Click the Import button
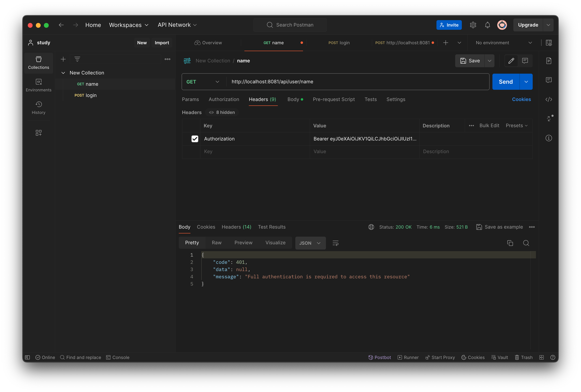 tap(162, 43)
